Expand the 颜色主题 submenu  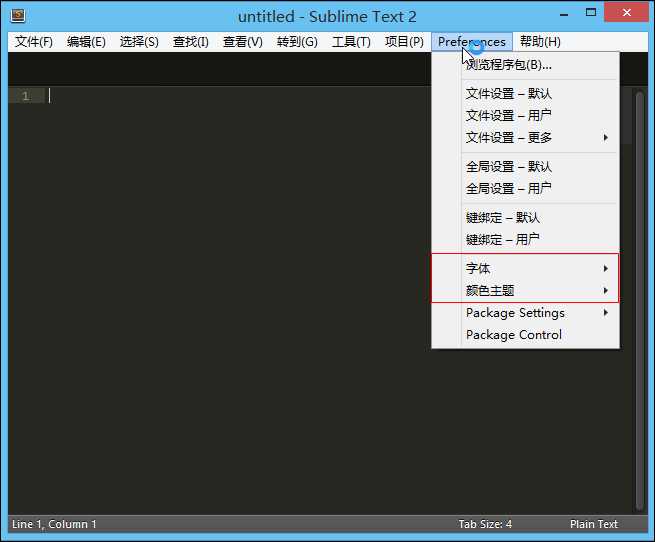526,290
